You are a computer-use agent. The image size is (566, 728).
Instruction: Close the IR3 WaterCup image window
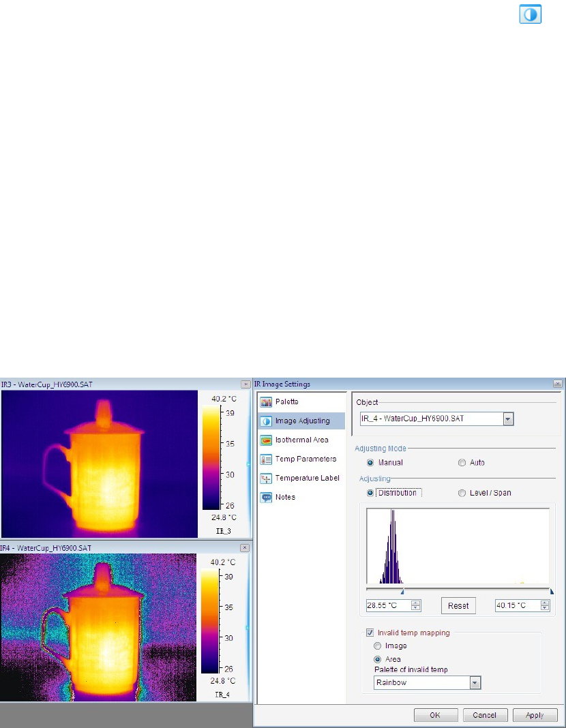tap(245, 384)
